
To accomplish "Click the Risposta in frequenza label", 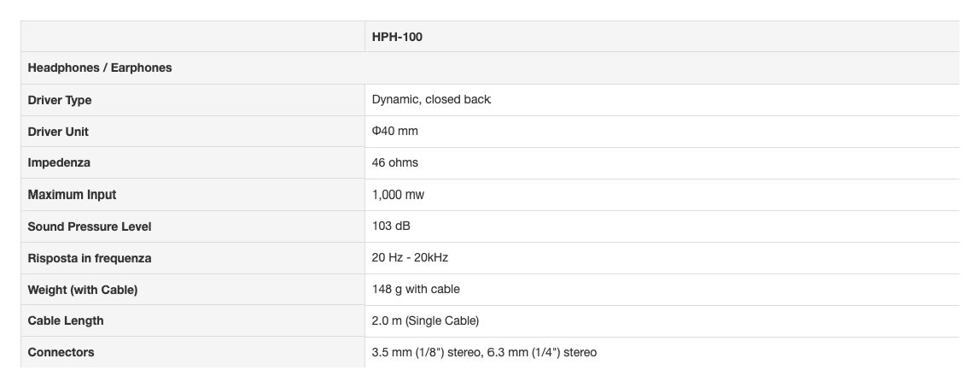I will [x=90, y=258].
